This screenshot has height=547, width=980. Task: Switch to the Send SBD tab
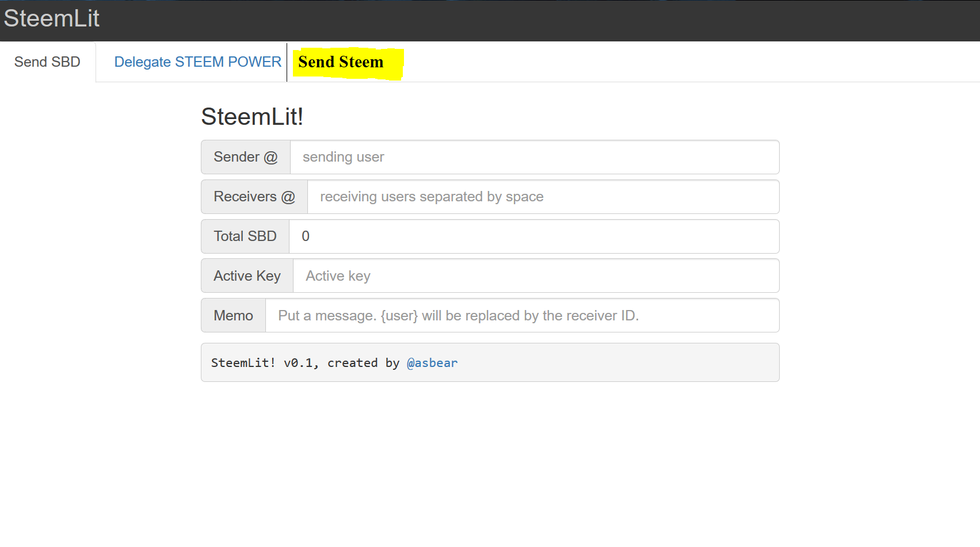click(x=47, y=62)
